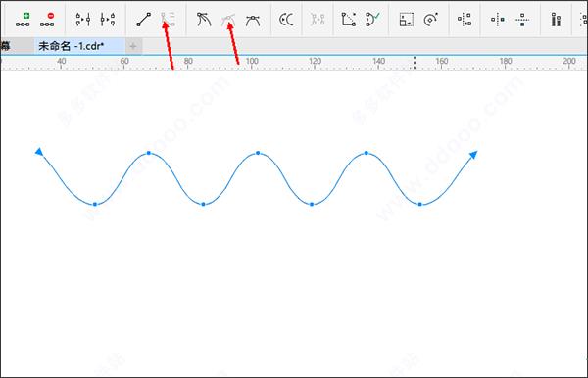Image resolution: width=588 pixels, height=378 pixels.
Task: Open the Align nodes option
Action: click(x=465, y=20)
